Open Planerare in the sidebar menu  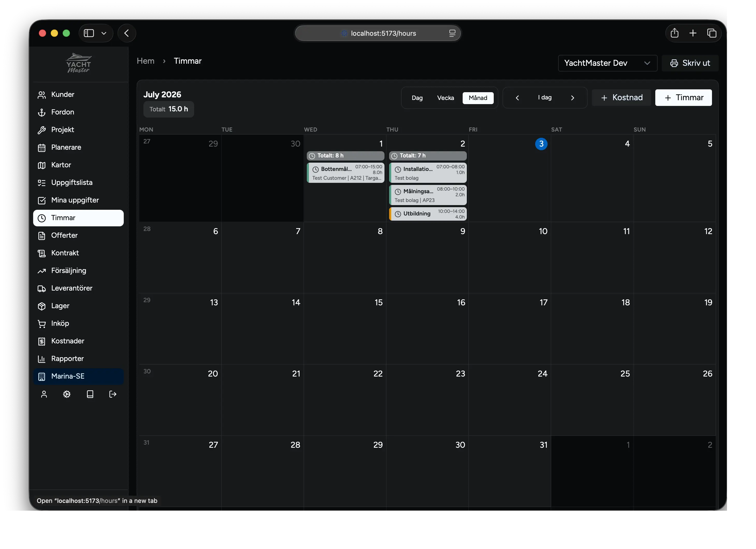click(78, 148)
